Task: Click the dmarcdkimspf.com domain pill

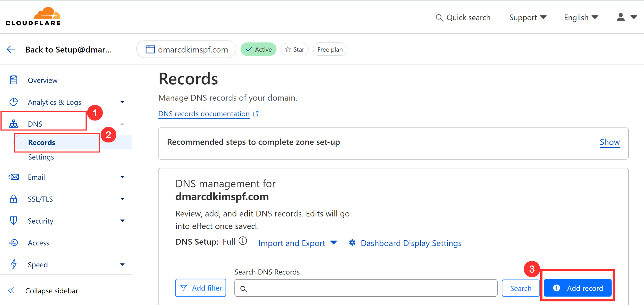Action: tap(186, 49)
